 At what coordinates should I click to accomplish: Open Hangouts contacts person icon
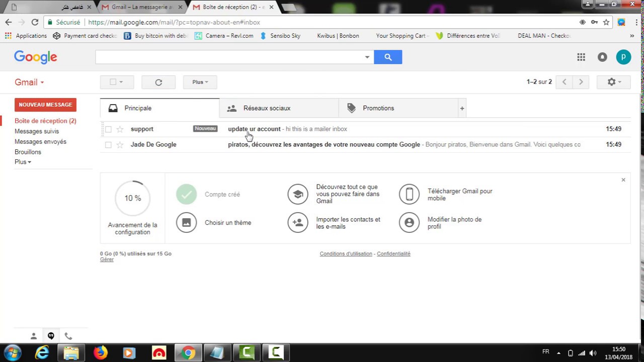point(34,336)
